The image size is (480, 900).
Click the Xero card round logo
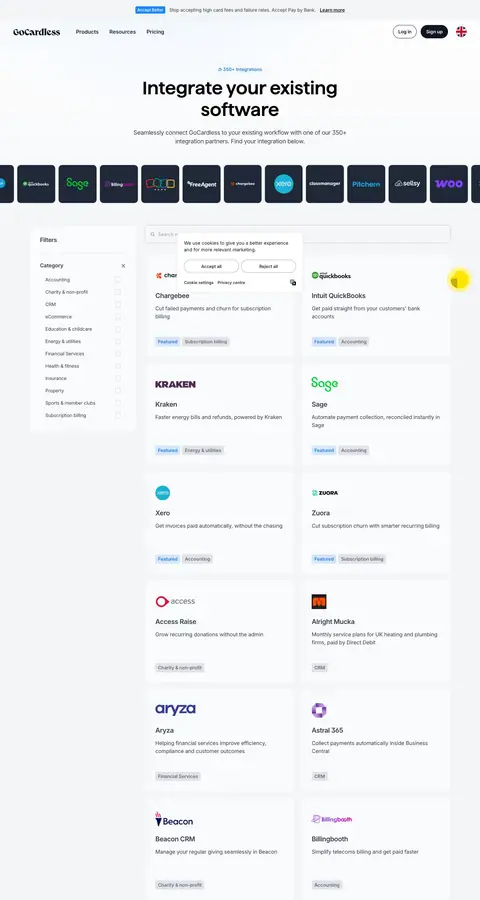[162, 492]
